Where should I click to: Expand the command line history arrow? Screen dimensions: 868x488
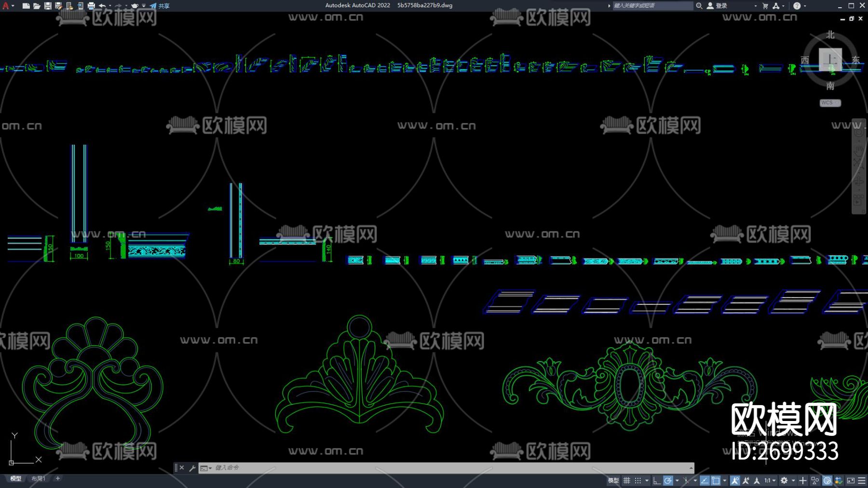691,468
